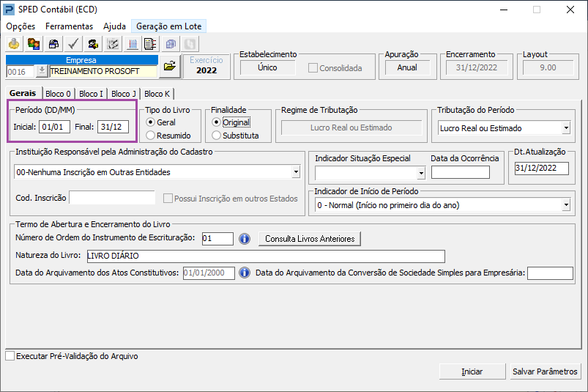
Task: Click info icon beside Número de Ordem field
Action: [x=245, y=239]
